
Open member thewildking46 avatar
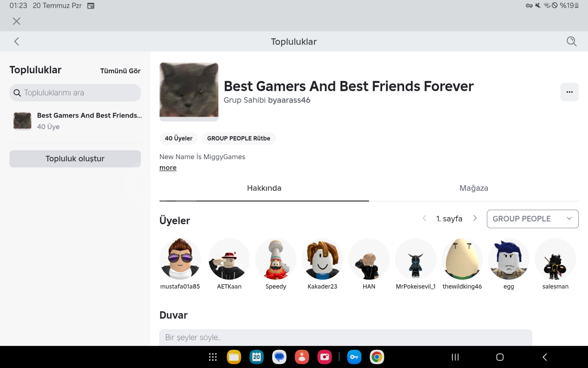pos(462,259)
